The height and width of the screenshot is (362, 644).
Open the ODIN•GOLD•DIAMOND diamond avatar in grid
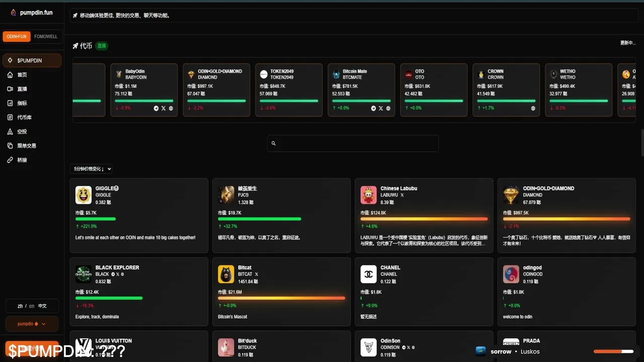pos(511,195)
